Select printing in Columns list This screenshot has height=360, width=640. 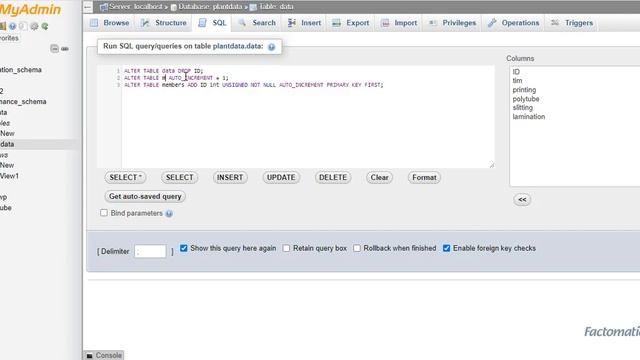[524, 90]
